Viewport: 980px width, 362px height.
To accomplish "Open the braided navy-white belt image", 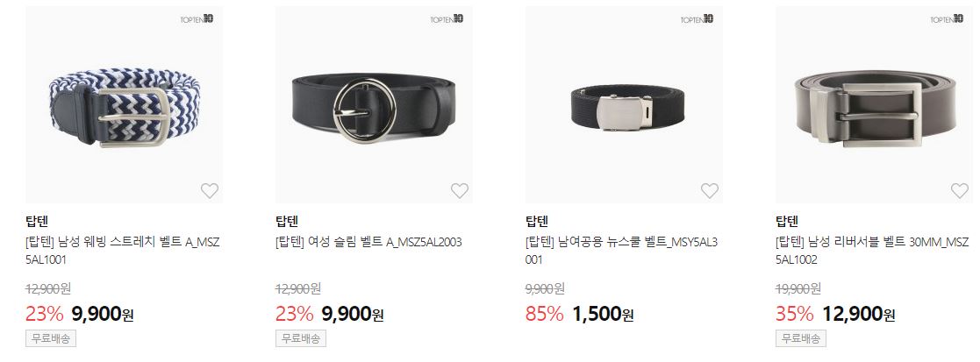I will (x=125, y=105).
